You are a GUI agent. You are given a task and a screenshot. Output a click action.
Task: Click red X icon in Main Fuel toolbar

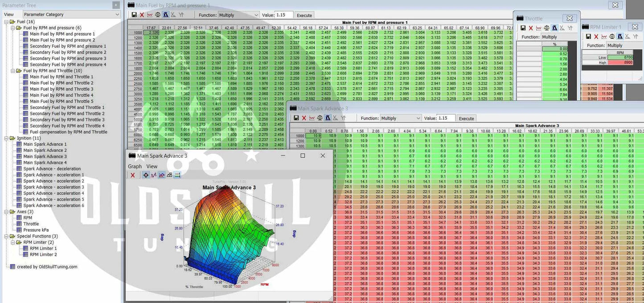(142, 15)
